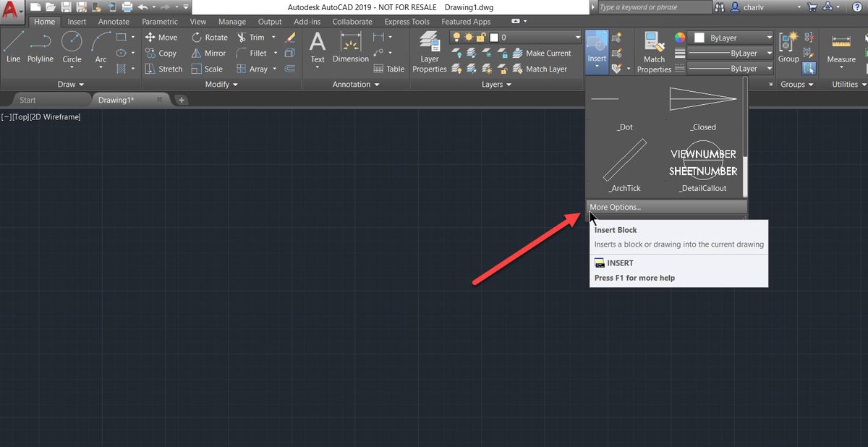Use the Fillet tool
This screenshot has height=447, width=868.
pos(252,53)
